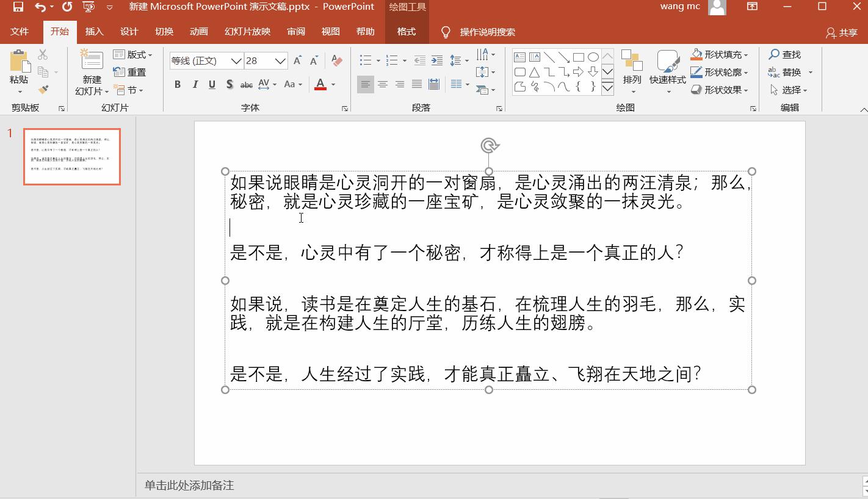868x499 pixels.
Task: Toggle bold formatting
Action: [177, 84]
